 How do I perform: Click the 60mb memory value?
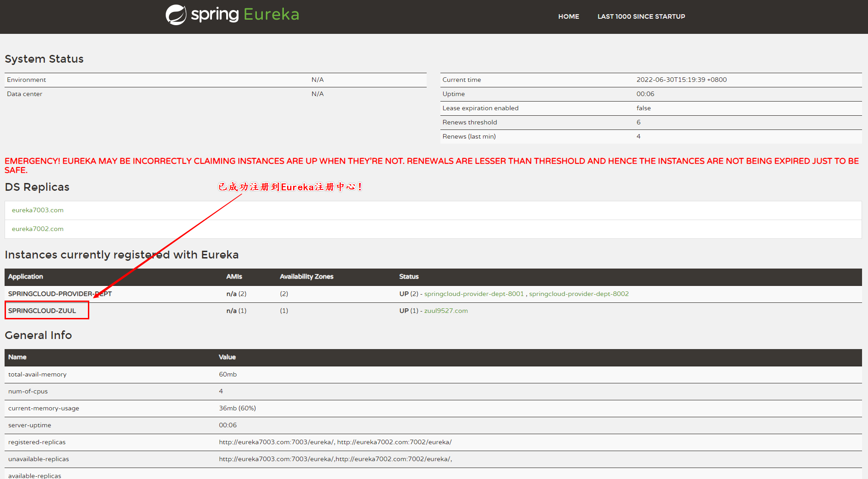(228, 374)
